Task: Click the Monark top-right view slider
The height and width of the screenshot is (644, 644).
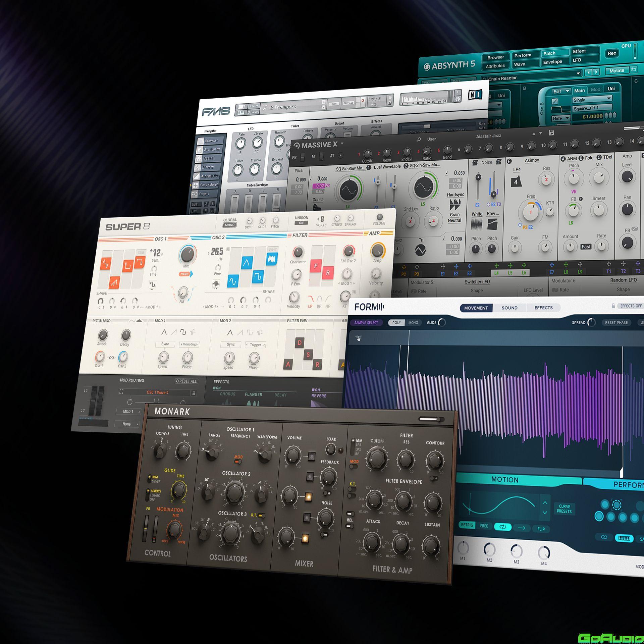Action: pos(432,419)
